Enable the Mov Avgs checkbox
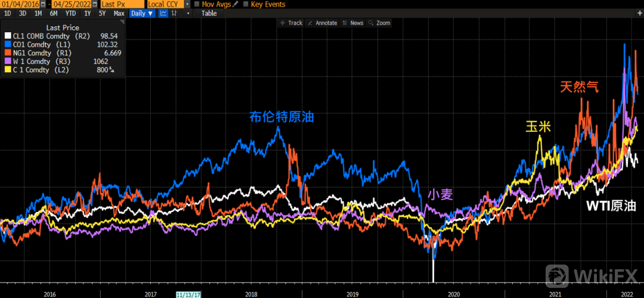Viewport: 644px width, 298px height. [197, 4]
